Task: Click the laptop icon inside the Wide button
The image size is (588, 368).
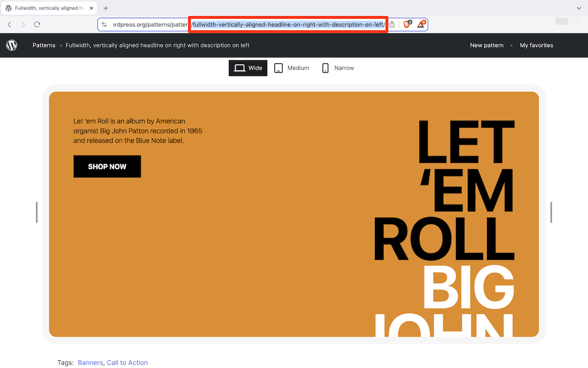Action: pos(240,68)
